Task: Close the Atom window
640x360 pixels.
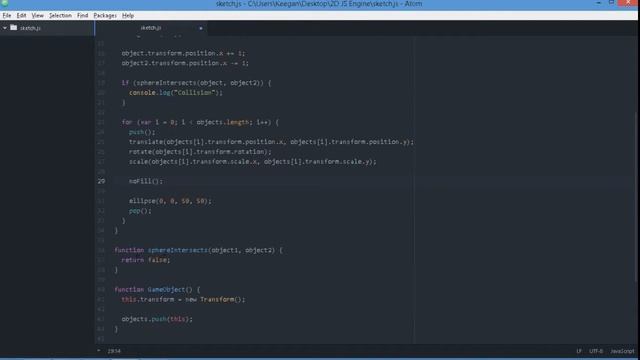Action: point(628,3)
